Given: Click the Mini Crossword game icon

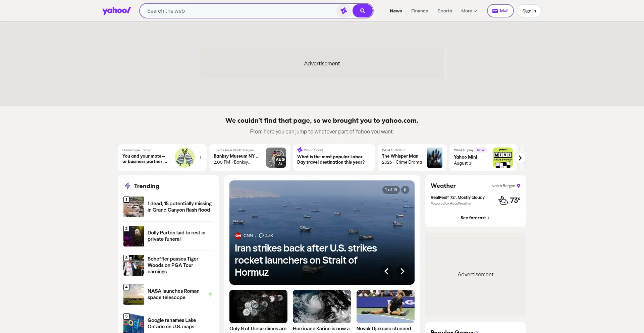Looking at the screenshot, I should point(503,158).
